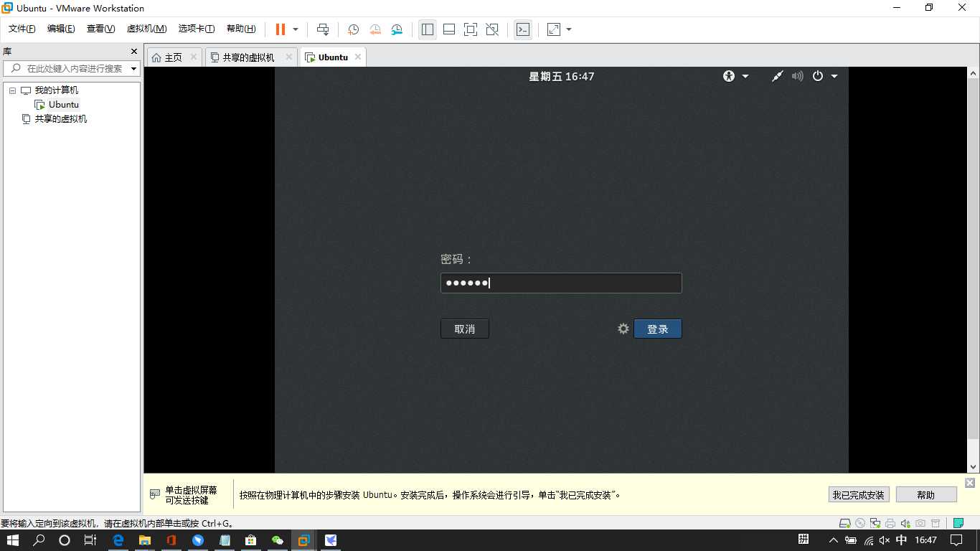Open the power options arrow beside pause

coord(296,29)
